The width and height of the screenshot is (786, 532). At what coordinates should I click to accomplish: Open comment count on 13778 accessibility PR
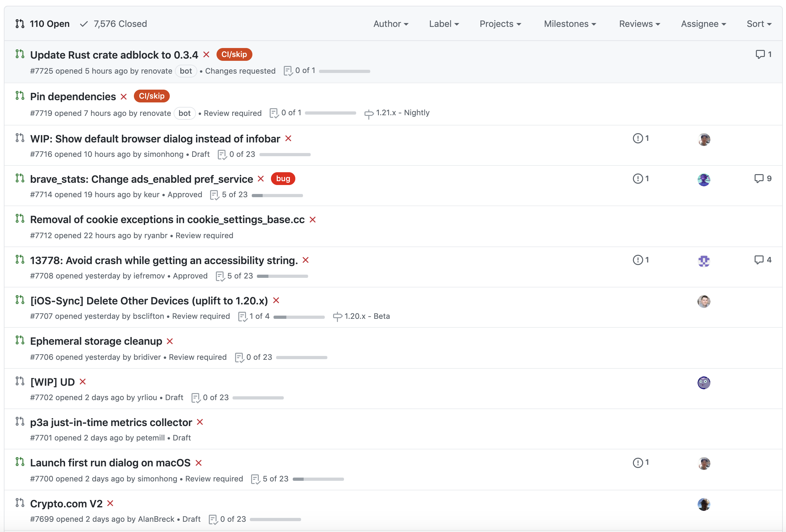click(762, 260)
